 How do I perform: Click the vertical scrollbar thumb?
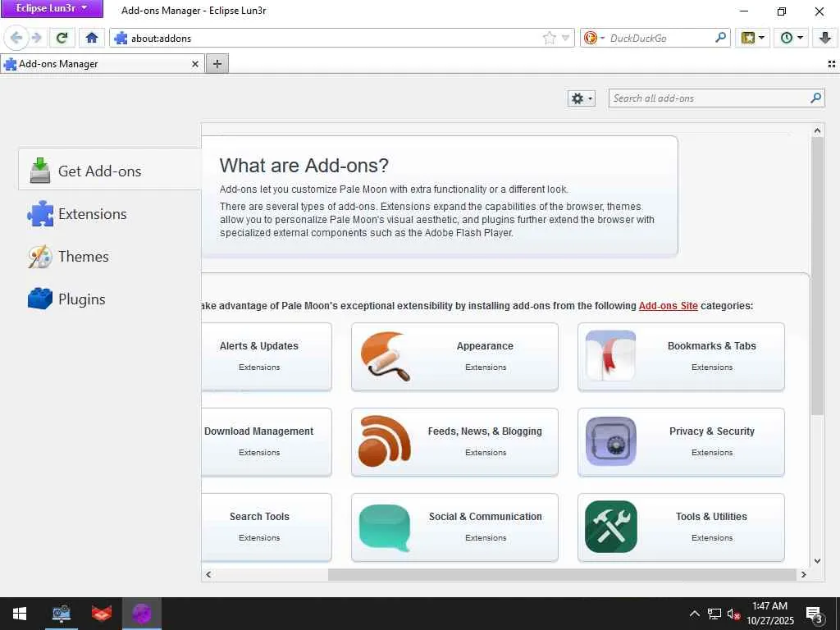[817, 276]
